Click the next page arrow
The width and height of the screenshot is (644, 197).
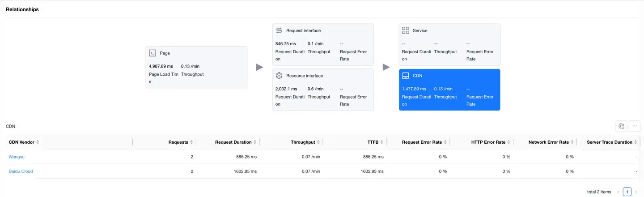pos(636,192)
